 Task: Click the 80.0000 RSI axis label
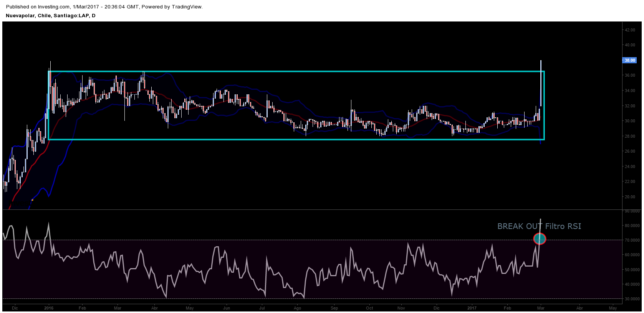pos(632,226)
